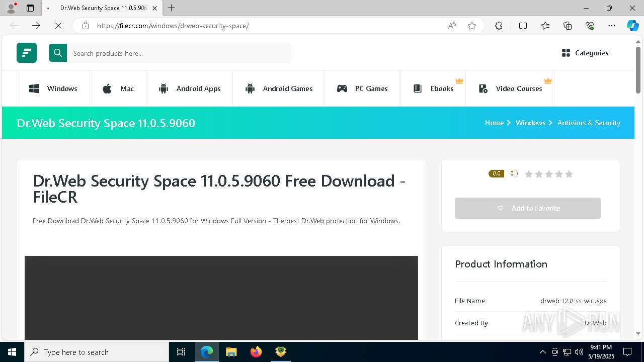Viewport: 644px width, 362px height.
Task: Switch to Edge in the taskbar
Action: pyautogui.click(x=206, y=352)
